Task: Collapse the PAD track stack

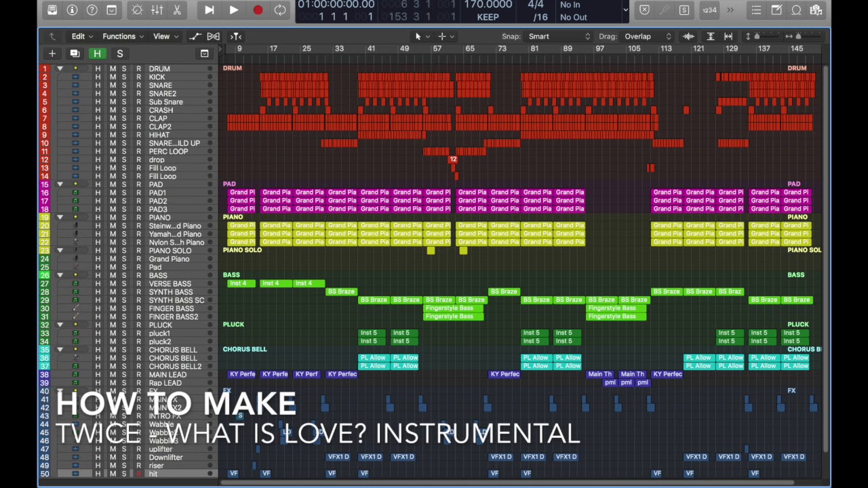Action: 60,184
